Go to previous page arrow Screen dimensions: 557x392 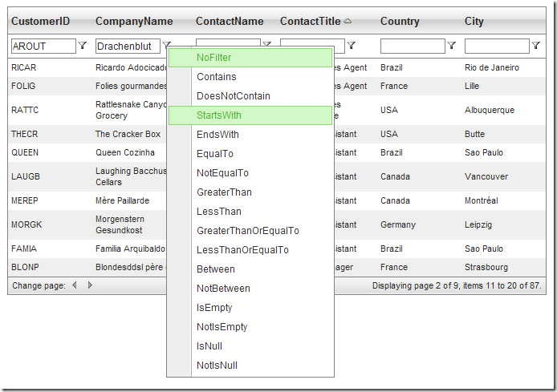point(75,285)
